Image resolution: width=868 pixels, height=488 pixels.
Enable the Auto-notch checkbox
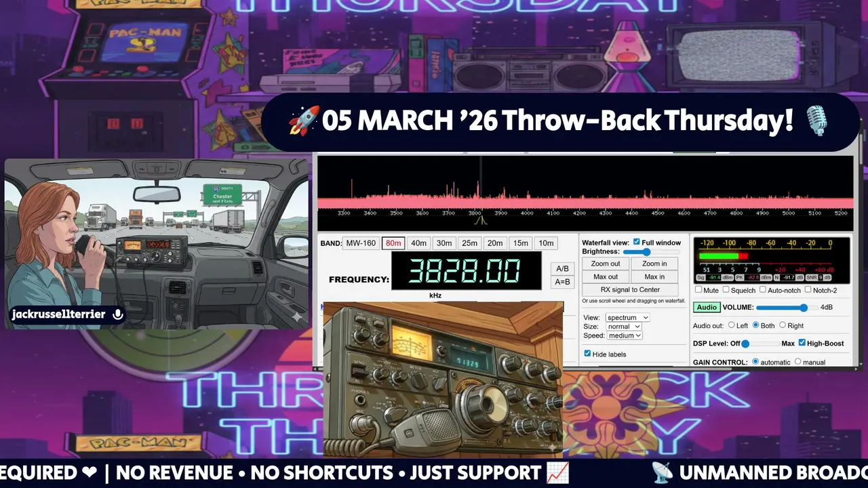[x=763, y=290]
